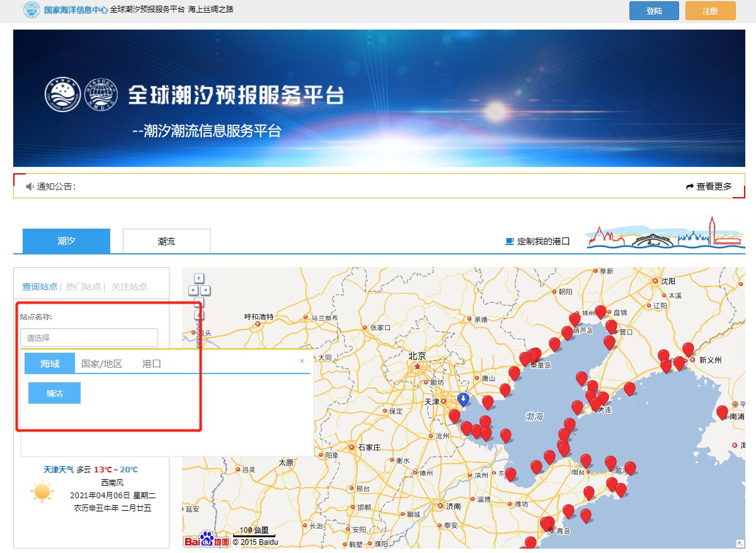Screen dimensions: 756x553
Task: Click the 大连 city label on map
Action: (x=604, y=409)
